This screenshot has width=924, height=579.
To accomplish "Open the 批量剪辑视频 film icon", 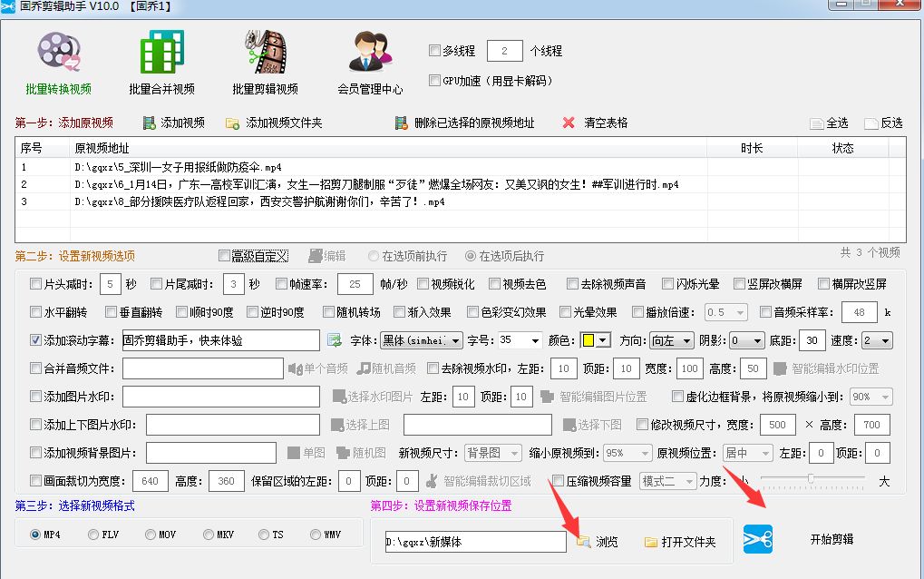I will click(x=266, y=52).
